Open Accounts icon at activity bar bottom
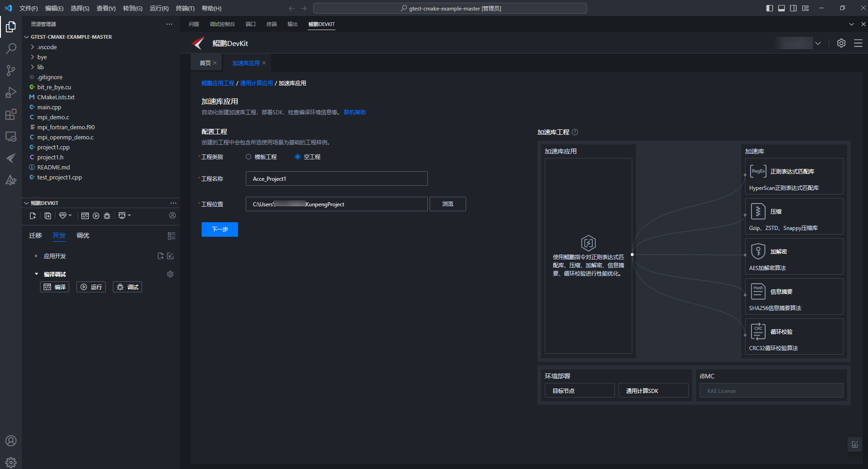 pos(11,441)
